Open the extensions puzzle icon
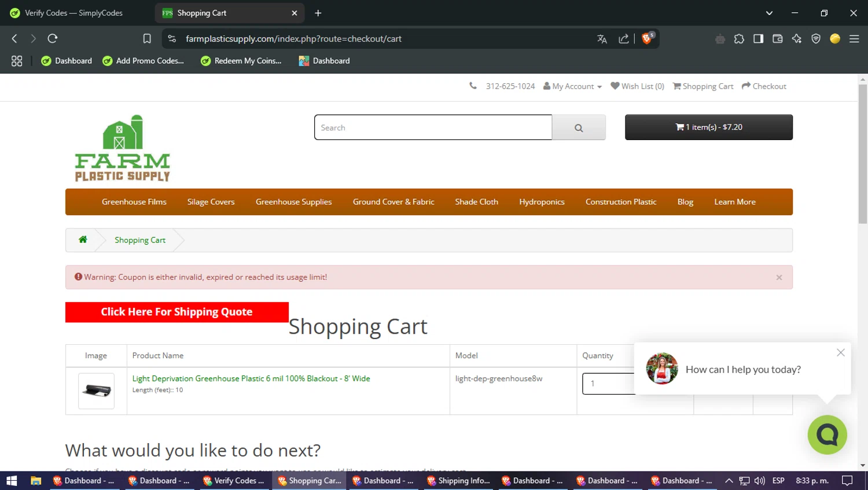Screen dimensions: 868x490 tap(739, 39)
